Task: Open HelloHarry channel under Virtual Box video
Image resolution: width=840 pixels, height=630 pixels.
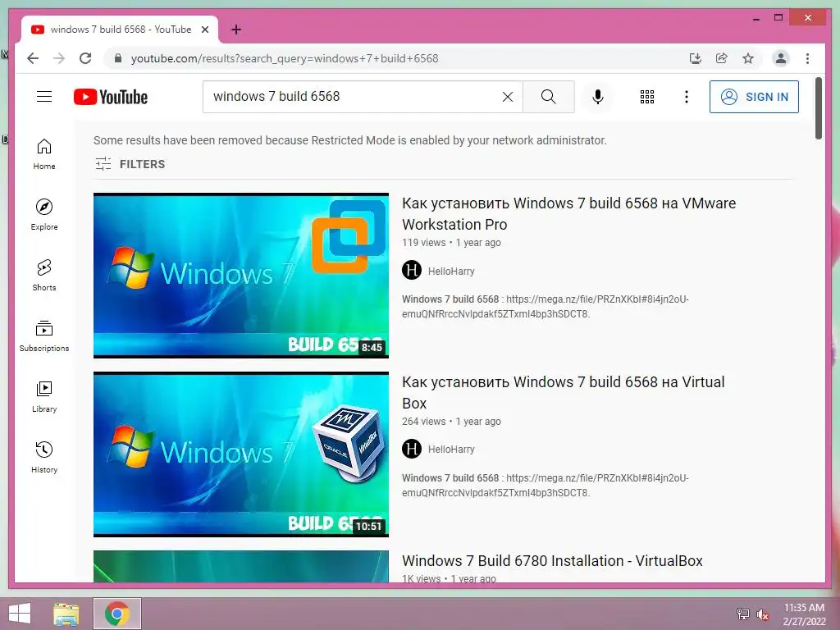Action: coord(451,450)
